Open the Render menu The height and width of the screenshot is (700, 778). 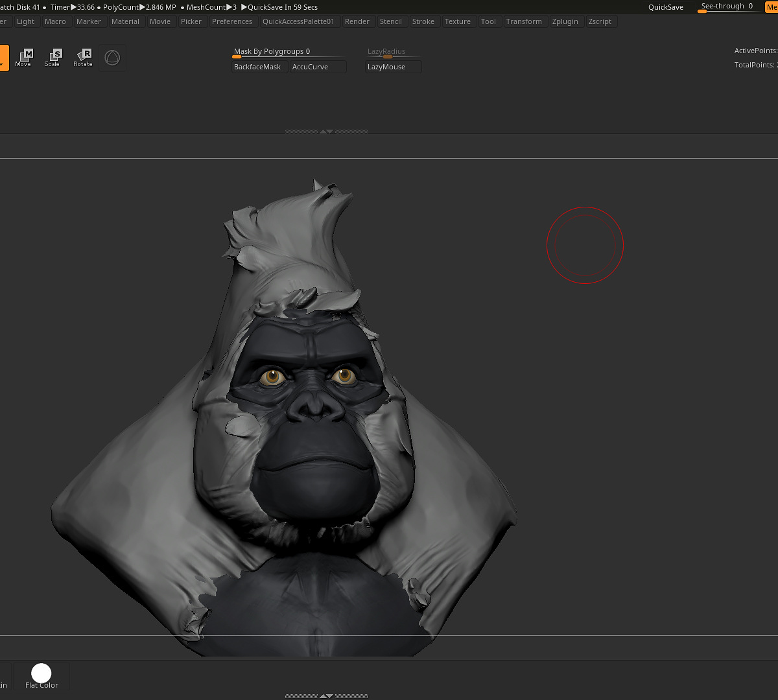point(357,21)
